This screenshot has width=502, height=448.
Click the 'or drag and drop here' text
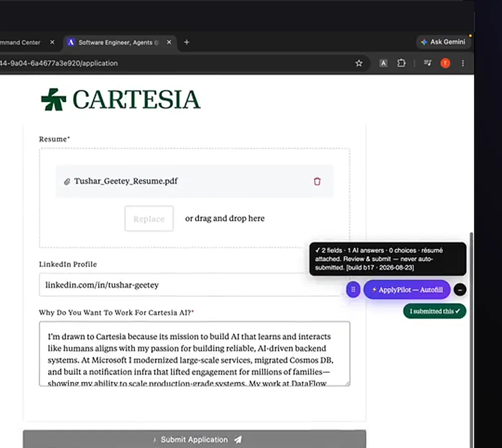click(x=225, y=218)
